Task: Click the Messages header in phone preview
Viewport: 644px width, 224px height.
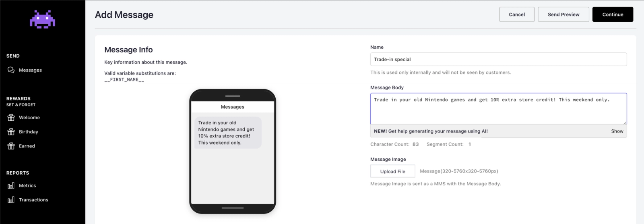Action: [x=233, y=107]
